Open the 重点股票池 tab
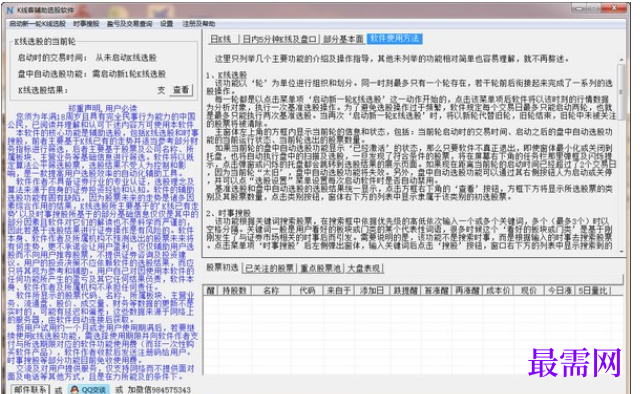This screenshot has width=640, height=394. tap(320, 268)
